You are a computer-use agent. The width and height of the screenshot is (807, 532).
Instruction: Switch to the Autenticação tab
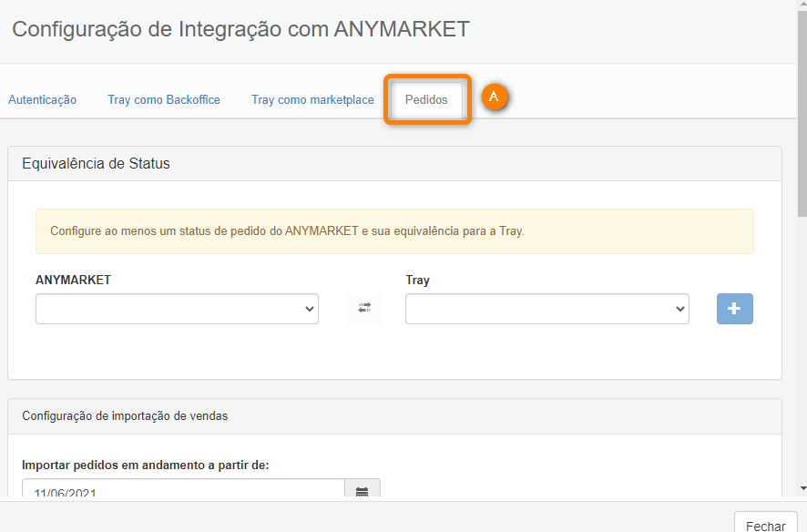pyautogui.click(x=42, y=100)
